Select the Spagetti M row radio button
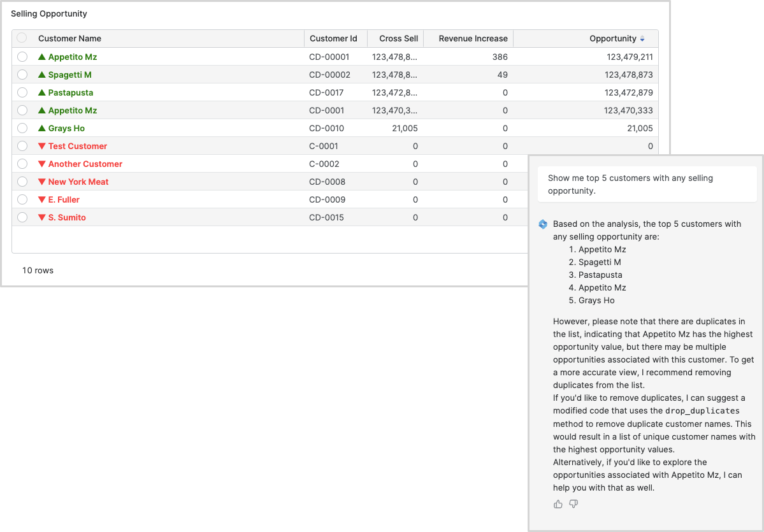 tap(22, 75)
